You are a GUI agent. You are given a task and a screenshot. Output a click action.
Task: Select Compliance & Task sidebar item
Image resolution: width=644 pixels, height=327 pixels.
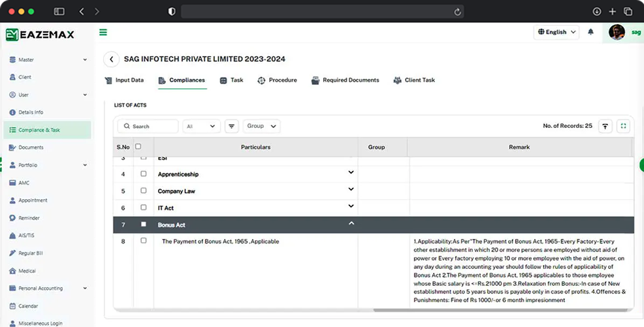click(48, 130)
